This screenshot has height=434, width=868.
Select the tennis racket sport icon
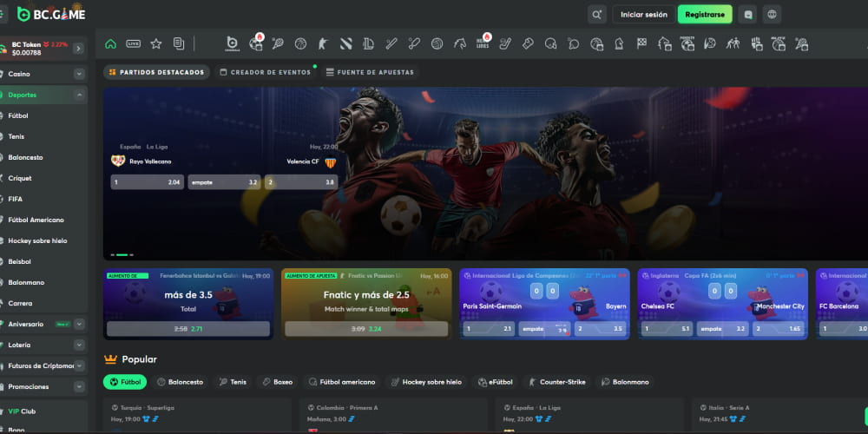click(x=278, y=43)
